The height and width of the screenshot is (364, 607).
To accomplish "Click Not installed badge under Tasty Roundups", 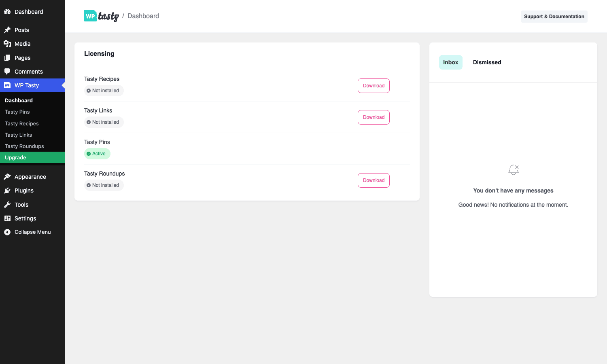I will [104, 185].
